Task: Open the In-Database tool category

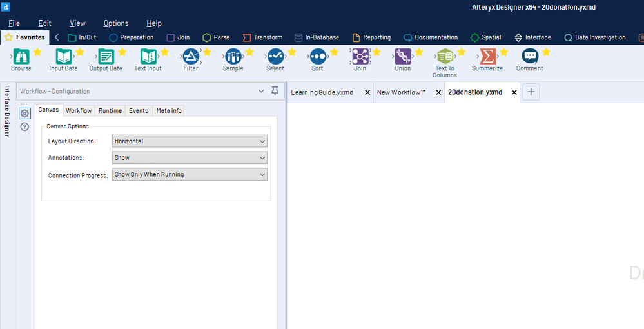Action: pyautogui.click(x=317, y=37)
